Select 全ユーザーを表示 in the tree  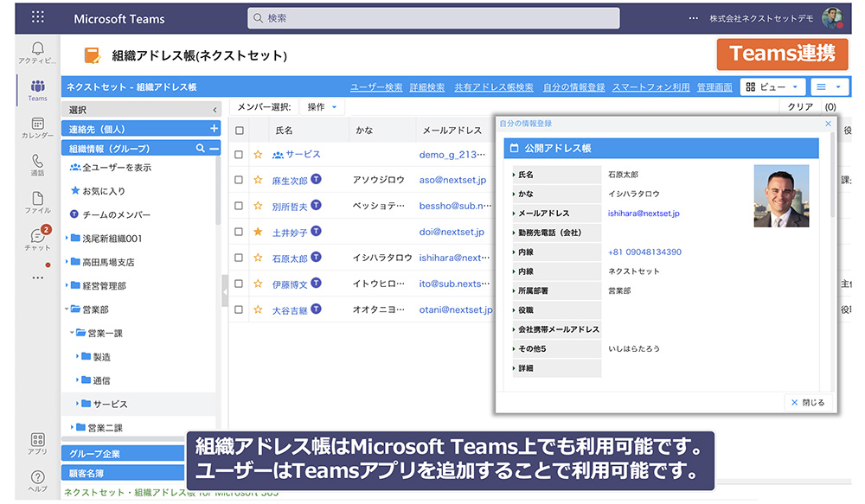tap(111, 168)
